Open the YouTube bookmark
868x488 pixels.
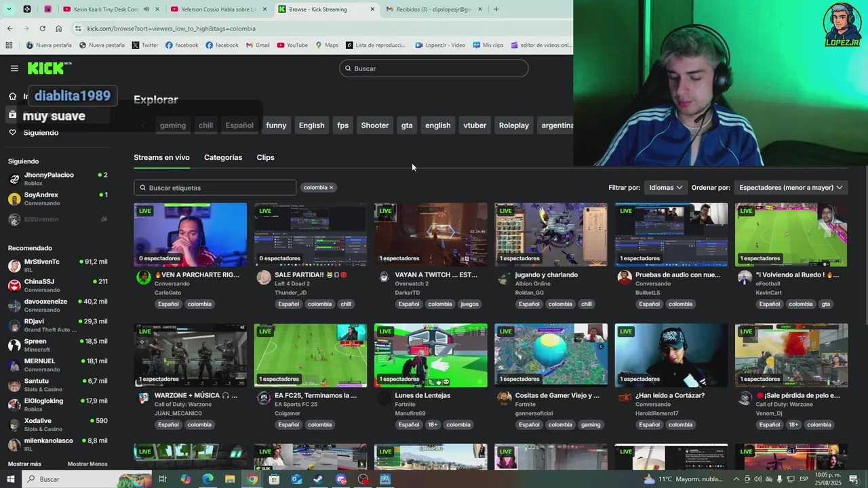292,45
